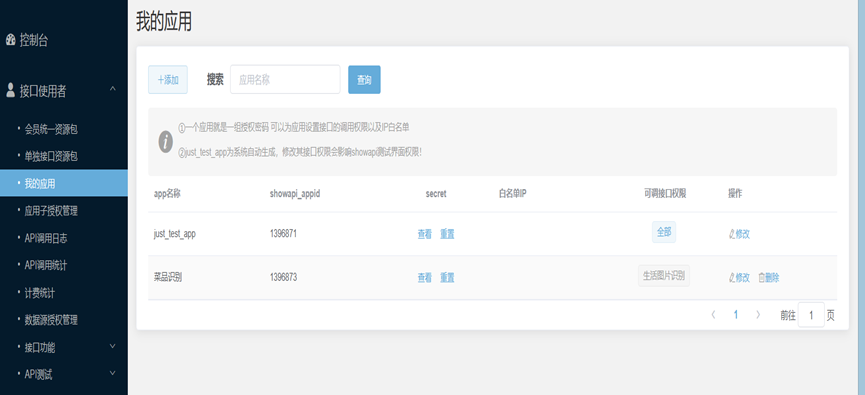
Task: Reset the secret for 菜品识别
Action: (447, 278)
